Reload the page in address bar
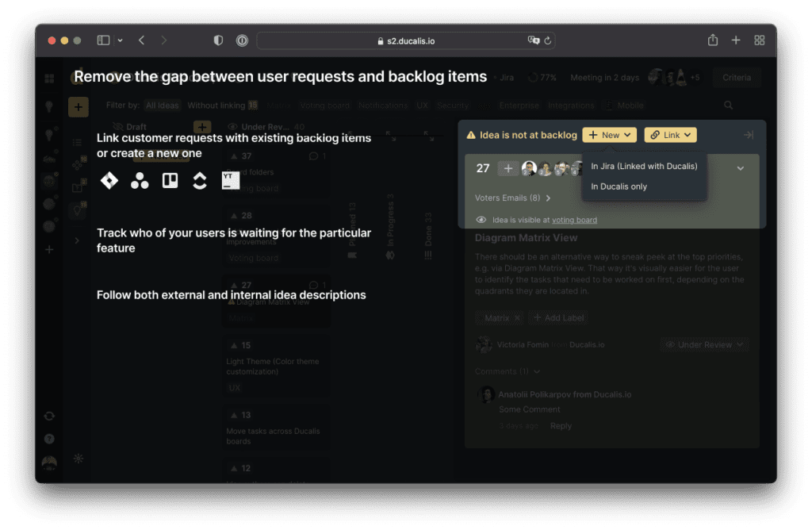Image resolution: width=812 pixels, height=530 pixels. point(548,40)
